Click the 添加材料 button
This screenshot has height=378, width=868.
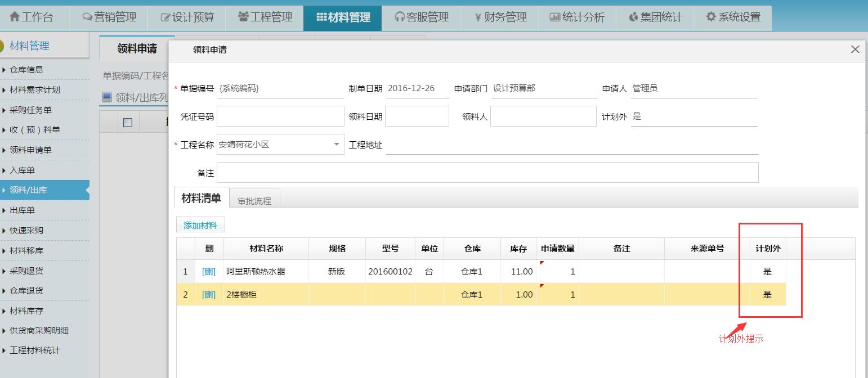(200, 224)
